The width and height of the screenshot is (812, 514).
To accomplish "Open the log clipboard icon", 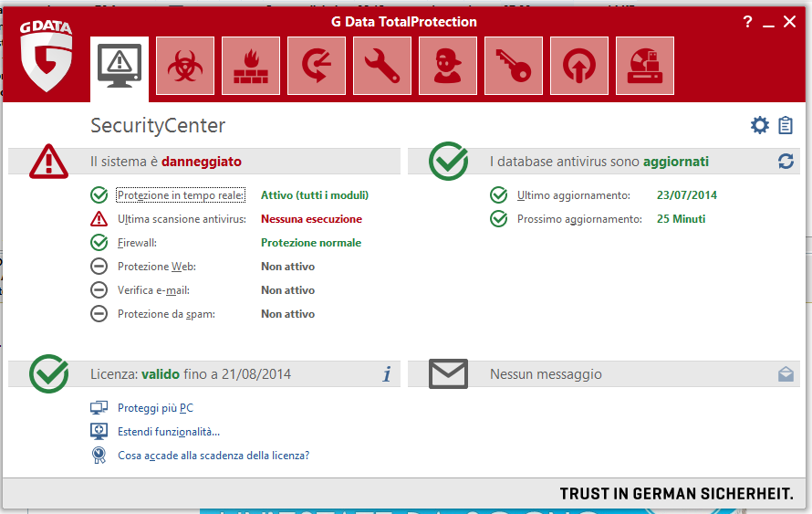I will point(786,125).
